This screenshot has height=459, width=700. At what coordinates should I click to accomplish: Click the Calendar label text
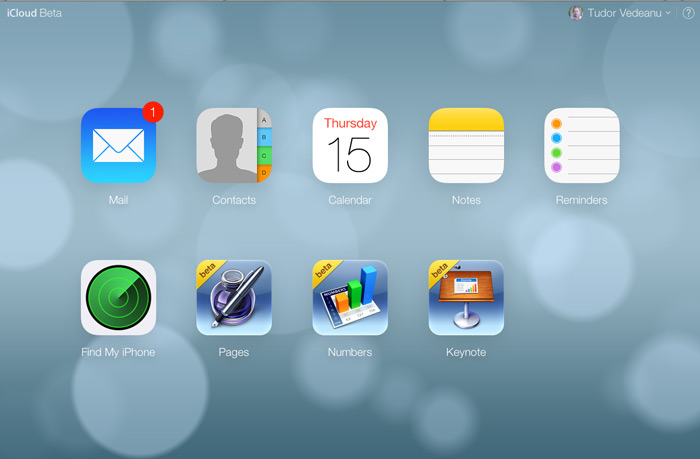click(x=350, y=200)
